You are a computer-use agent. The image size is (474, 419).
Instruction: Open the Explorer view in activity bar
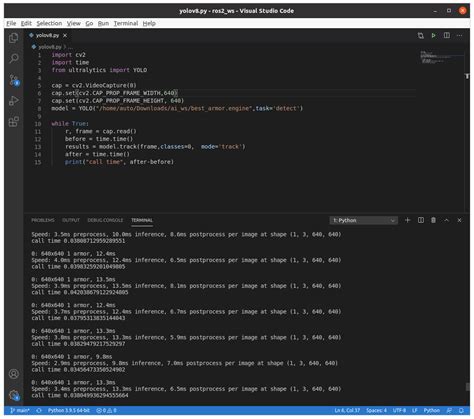tap(14, 38)
